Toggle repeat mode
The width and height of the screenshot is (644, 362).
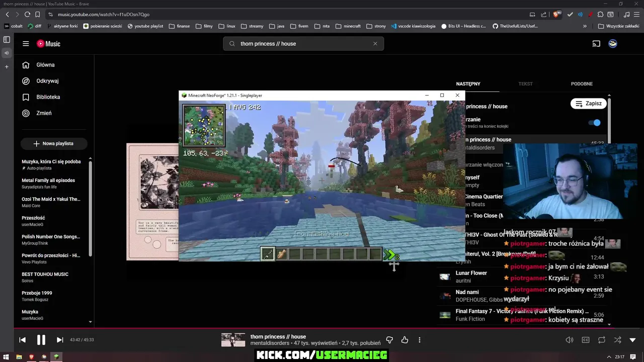pos(602,340)
